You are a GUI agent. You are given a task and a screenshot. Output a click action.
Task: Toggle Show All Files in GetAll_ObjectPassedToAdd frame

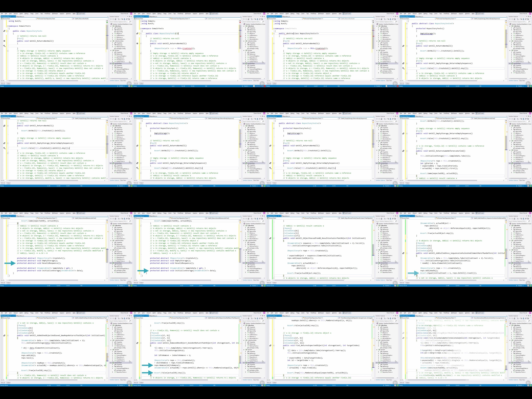[395, 219]
